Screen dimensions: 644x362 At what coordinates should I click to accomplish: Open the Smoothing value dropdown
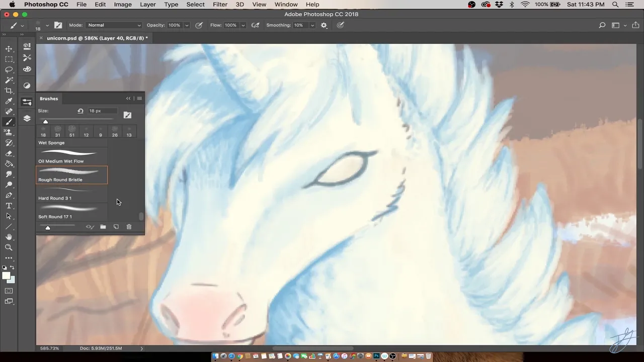coord(312,25)
